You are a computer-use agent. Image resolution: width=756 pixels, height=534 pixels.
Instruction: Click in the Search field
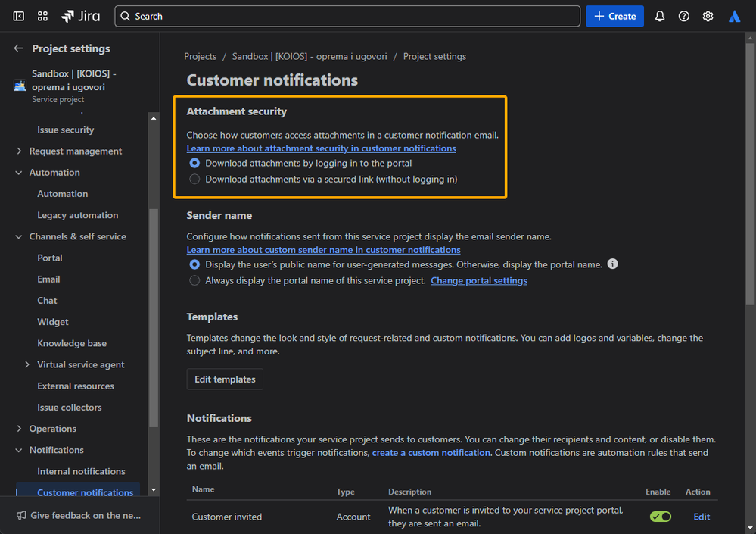pos(348,16)
